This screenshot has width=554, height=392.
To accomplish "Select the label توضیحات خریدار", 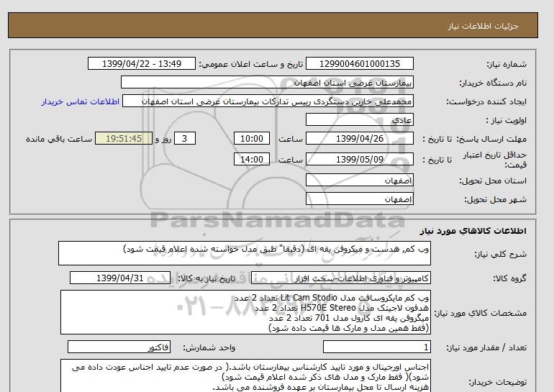I will tap(497, 382).
